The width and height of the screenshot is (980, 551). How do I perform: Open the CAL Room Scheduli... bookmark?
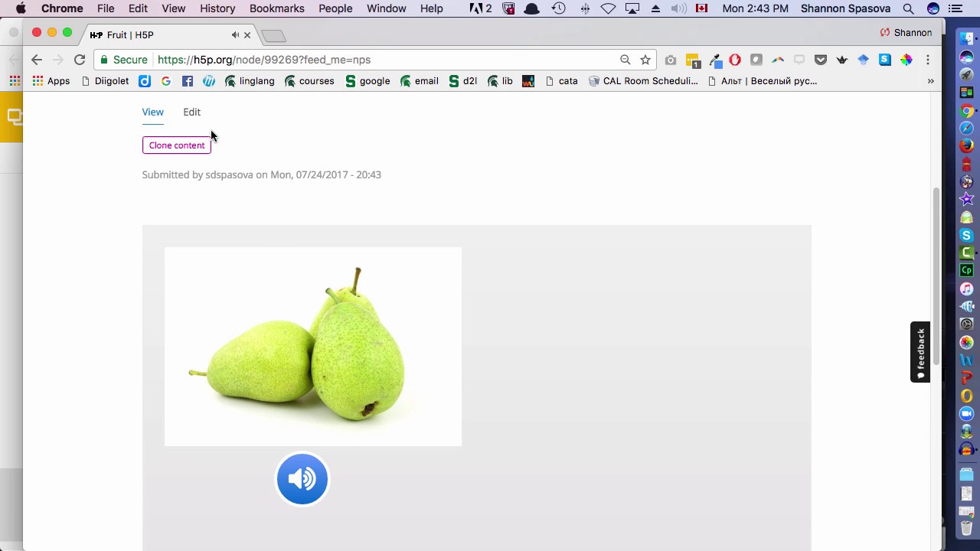643,81
